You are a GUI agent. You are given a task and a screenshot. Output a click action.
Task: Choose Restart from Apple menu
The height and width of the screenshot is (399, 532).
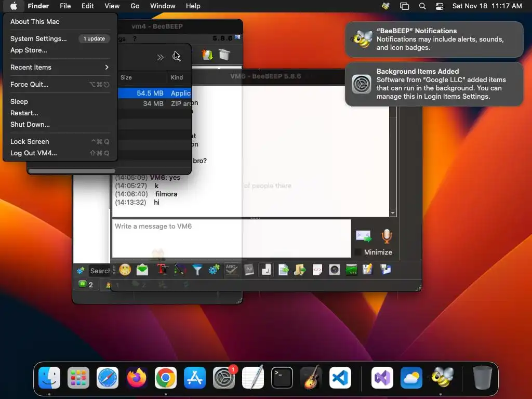(x=24, y=113)
